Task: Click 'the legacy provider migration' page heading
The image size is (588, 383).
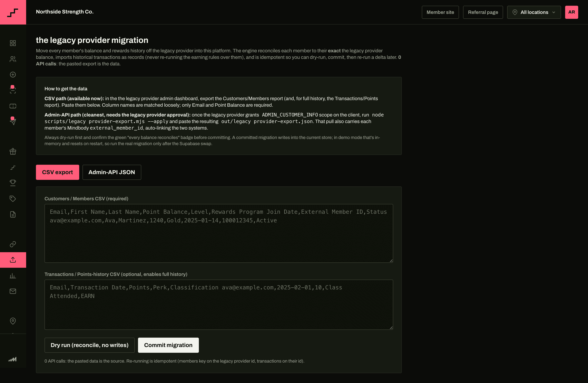Action: 92,40
